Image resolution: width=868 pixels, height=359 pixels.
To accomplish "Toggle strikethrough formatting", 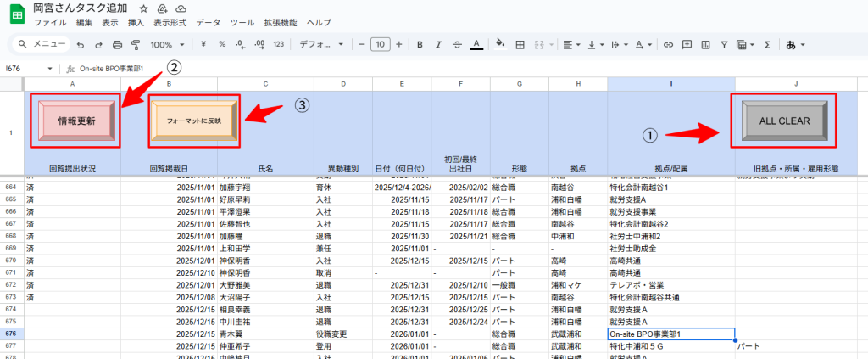I will coord(457,44).
